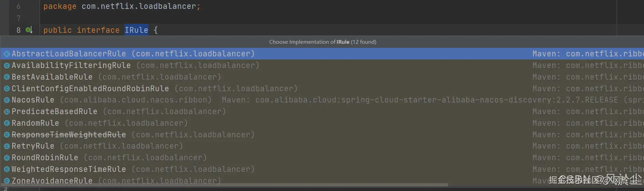This screenshot has width=644, height=191.
Task: Click the class icon beside RandomRule
Action: [6, 123]
